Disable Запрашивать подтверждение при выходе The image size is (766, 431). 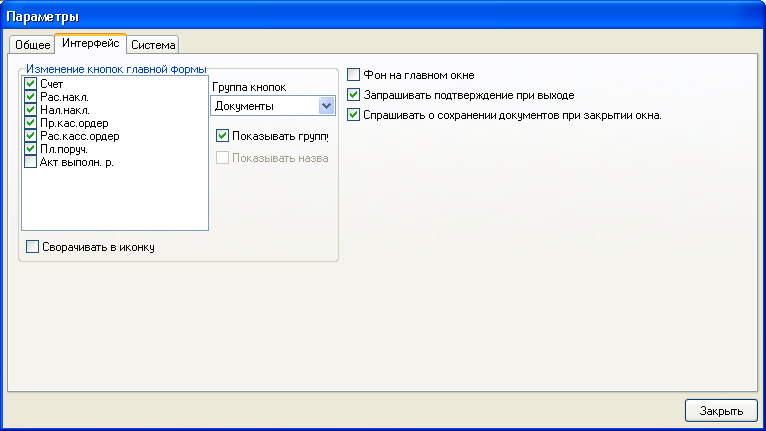[x=354, y=95]
